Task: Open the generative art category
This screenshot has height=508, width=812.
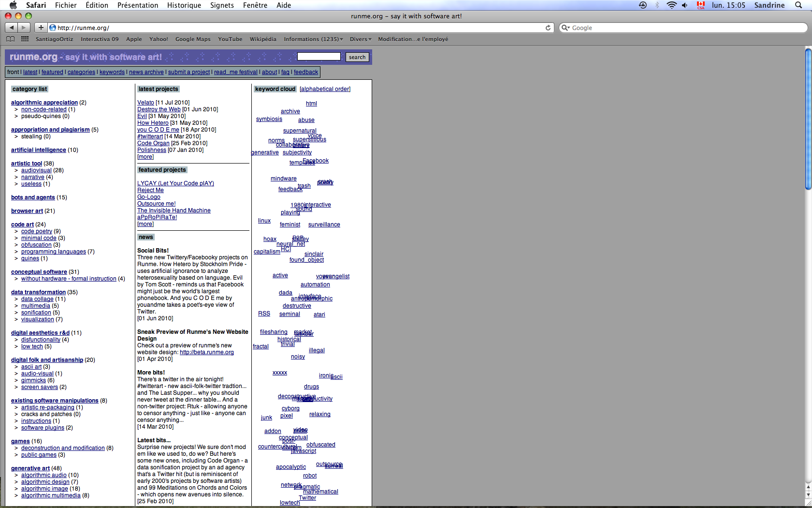Action: (30, 468)
